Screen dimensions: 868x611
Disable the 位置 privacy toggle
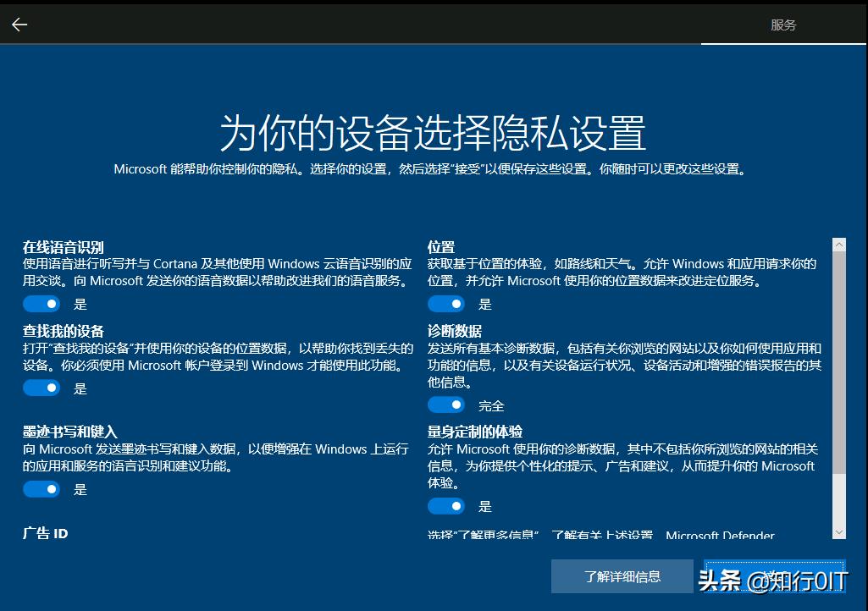(x=446, y=304)
